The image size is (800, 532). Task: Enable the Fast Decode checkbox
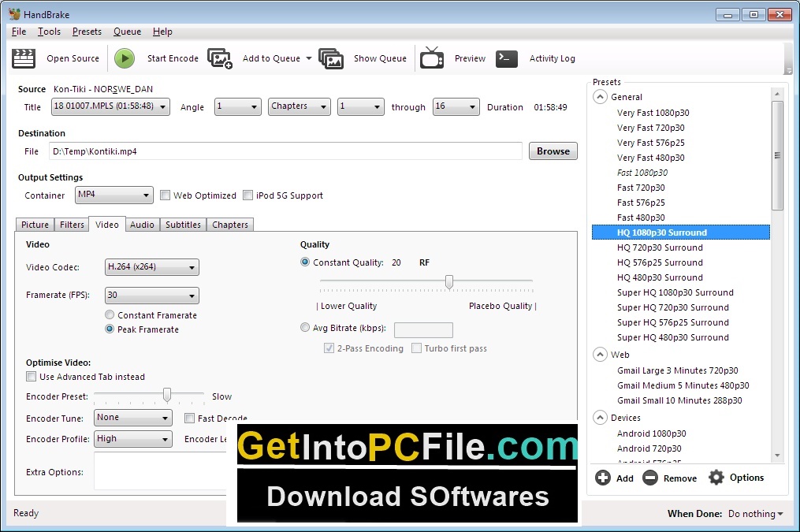click(189, 419)
